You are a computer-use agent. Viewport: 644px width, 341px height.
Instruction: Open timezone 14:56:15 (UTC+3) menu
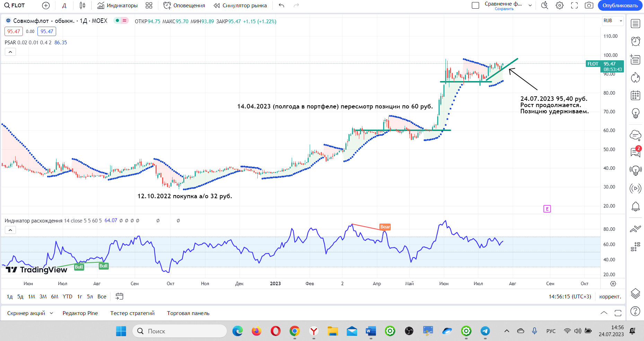pos(570,297)
